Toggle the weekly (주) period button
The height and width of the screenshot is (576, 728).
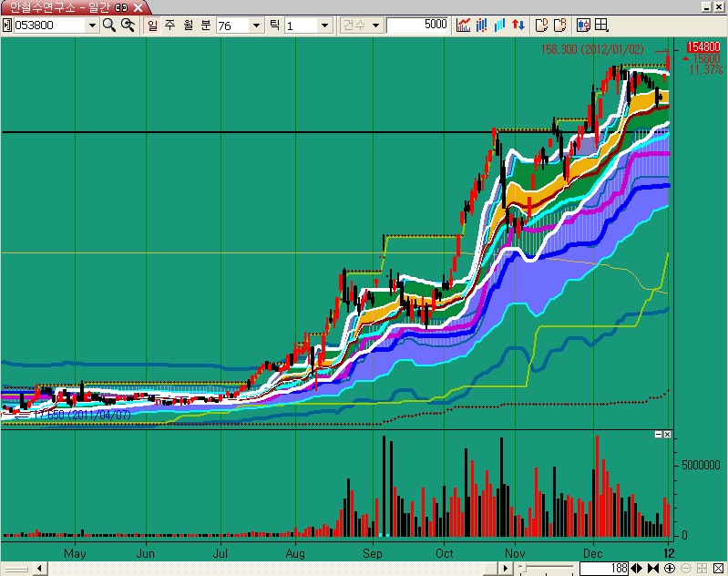[x=169, y=25]
